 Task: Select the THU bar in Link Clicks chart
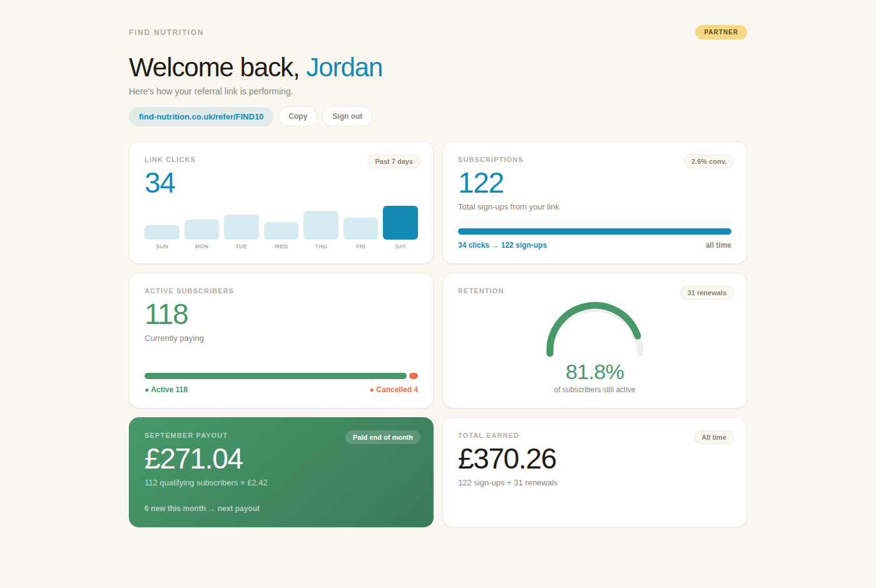coord(321,225)
